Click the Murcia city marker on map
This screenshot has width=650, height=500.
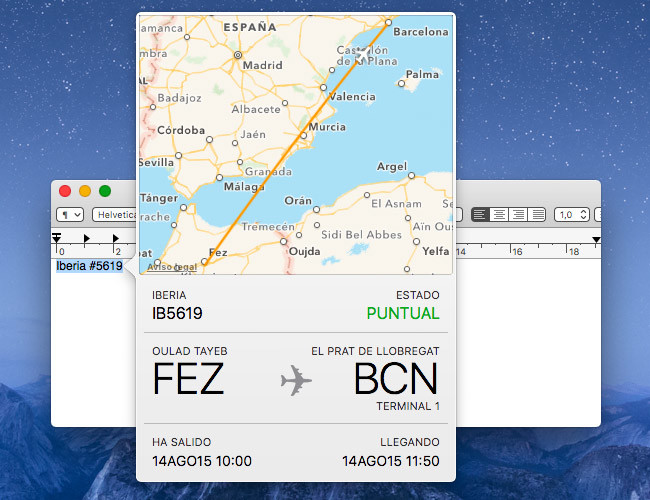click(303, 136)
